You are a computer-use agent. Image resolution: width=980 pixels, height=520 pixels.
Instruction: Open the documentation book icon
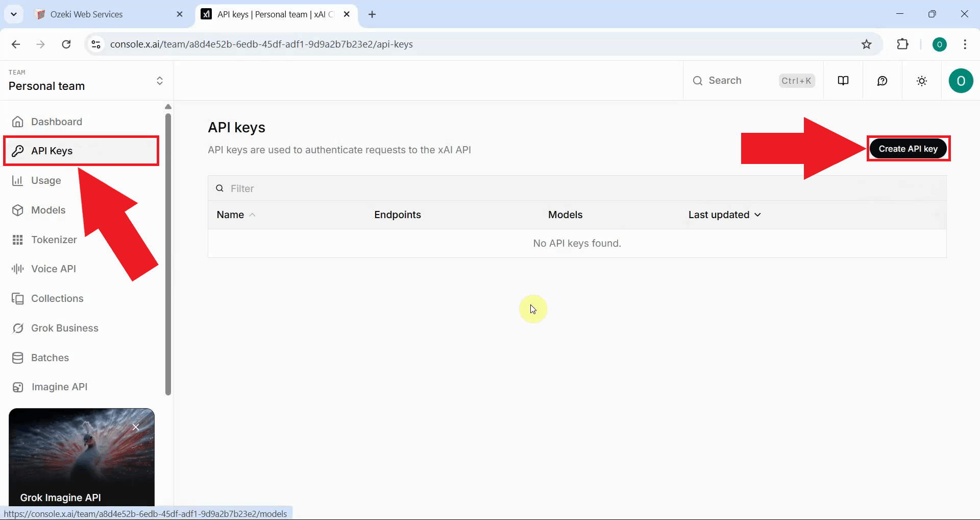tap(843, 80)
